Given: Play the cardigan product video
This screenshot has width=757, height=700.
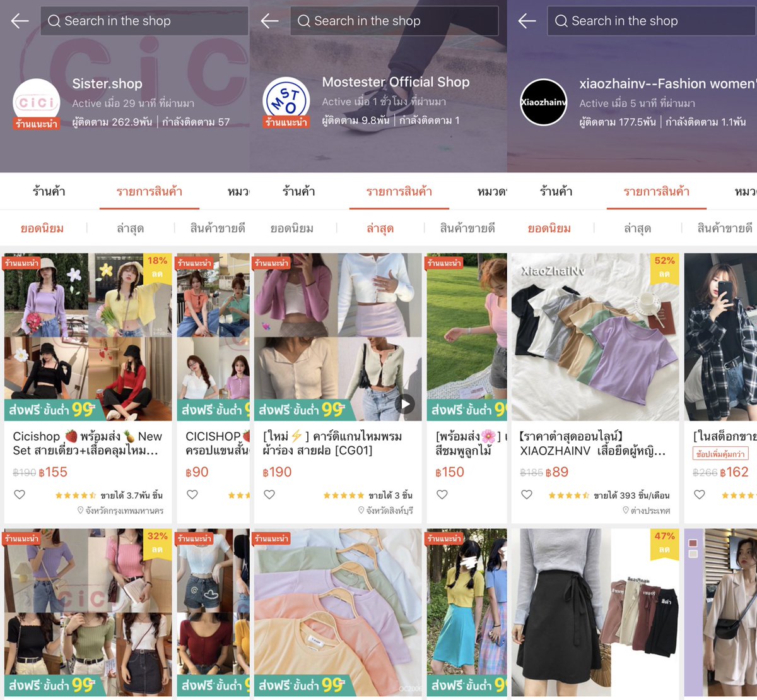Looking at the screenshot, I should [405, 404].
